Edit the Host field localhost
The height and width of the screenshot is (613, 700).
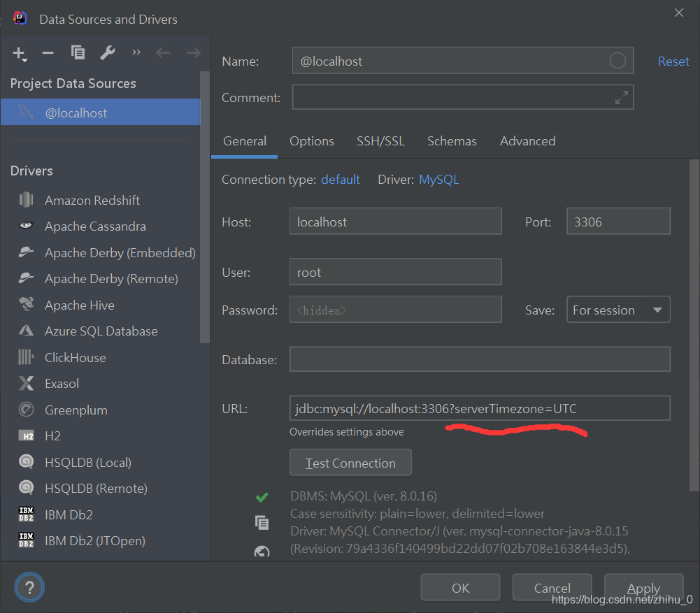(x=396, y=222)
